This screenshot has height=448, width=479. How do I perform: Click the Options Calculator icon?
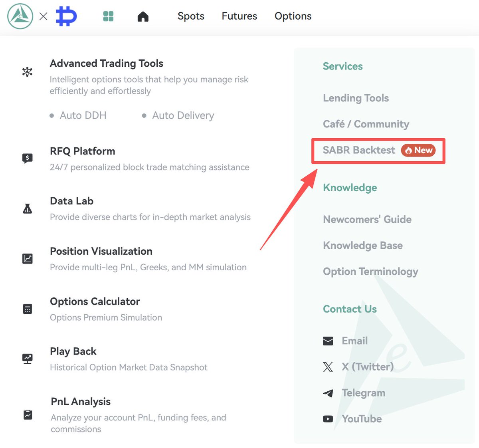pos(27,309)
